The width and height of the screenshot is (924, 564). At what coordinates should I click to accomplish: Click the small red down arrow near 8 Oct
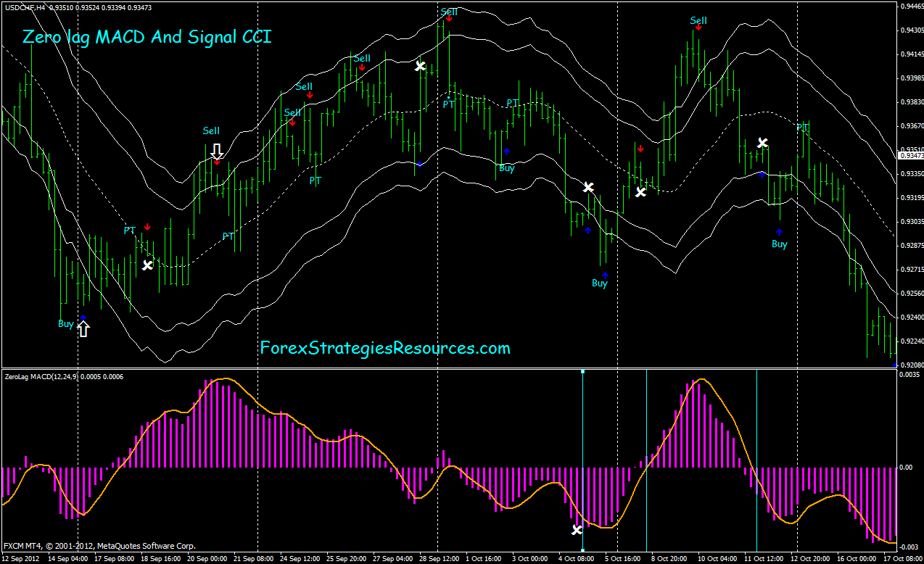pos(640,147)
